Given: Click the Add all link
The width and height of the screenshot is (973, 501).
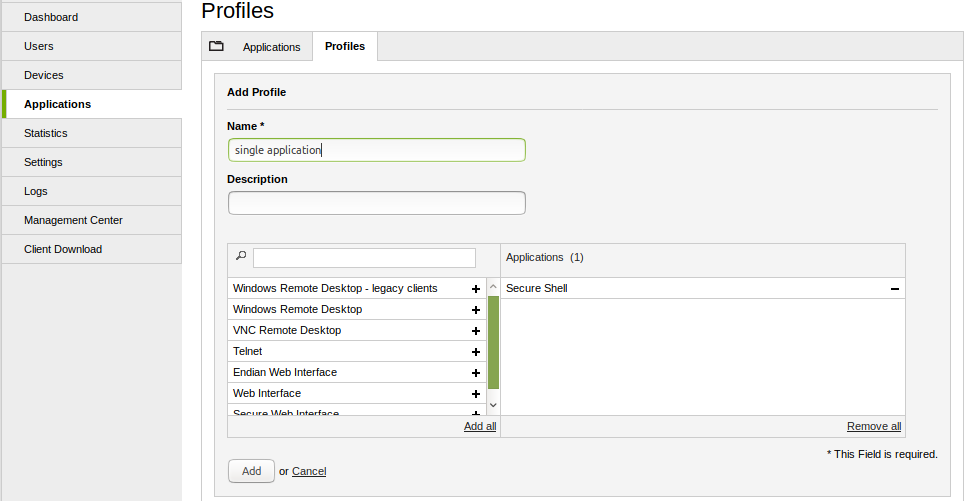Looking at the screenshot, I should [x=480, y=426].
